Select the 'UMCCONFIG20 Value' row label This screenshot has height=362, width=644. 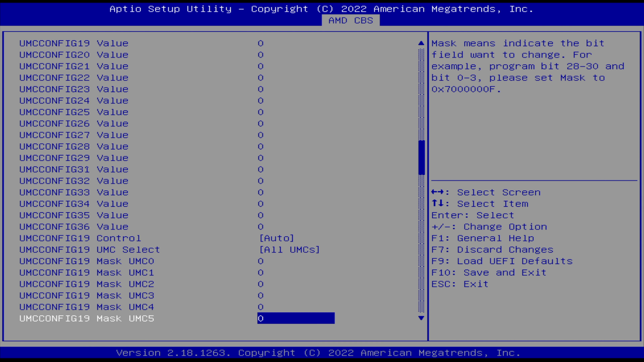click(74, 55)
